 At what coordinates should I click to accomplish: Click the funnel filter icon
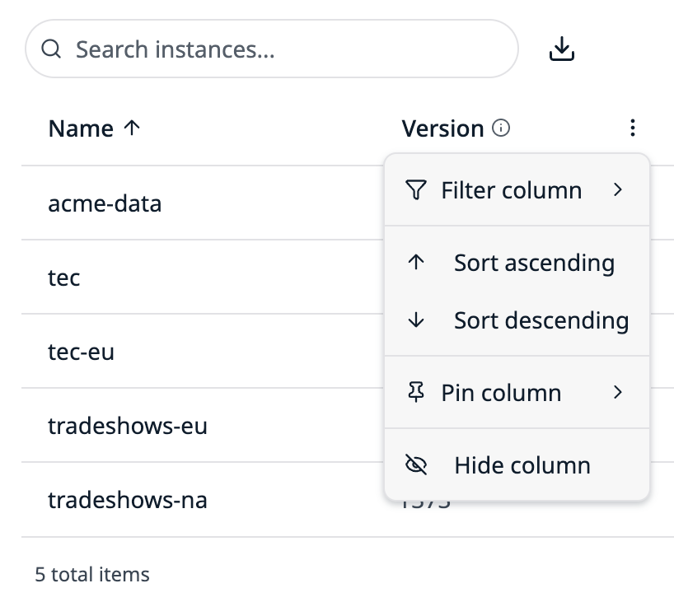coord(415,190)
